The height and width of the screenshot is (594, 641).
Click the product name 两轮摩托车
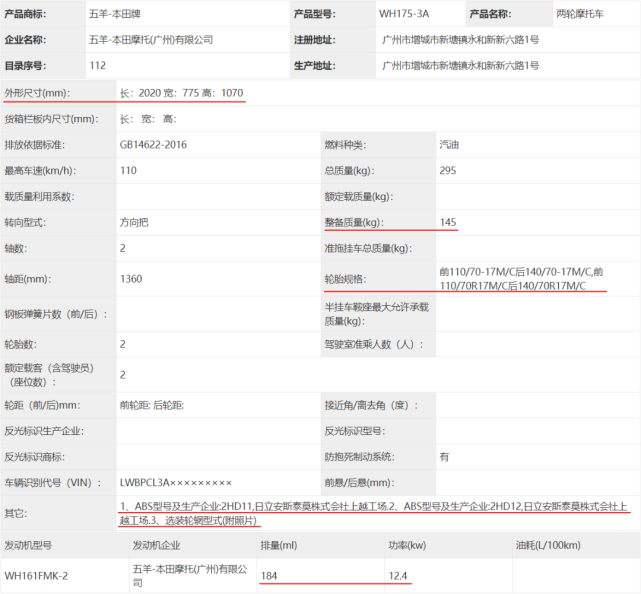pyautogui.click(x=580, y=14)
